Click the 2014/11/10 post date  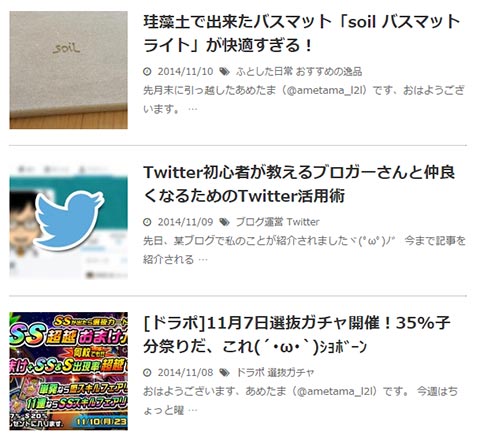pos(185,71)
